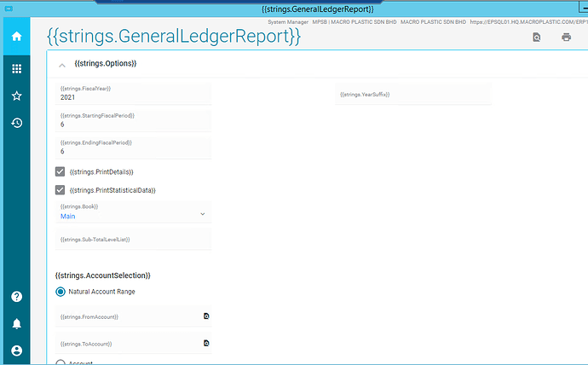Click the System Manager text in header
This screenshot has width=588, height=365.
(x=288, y=22)
